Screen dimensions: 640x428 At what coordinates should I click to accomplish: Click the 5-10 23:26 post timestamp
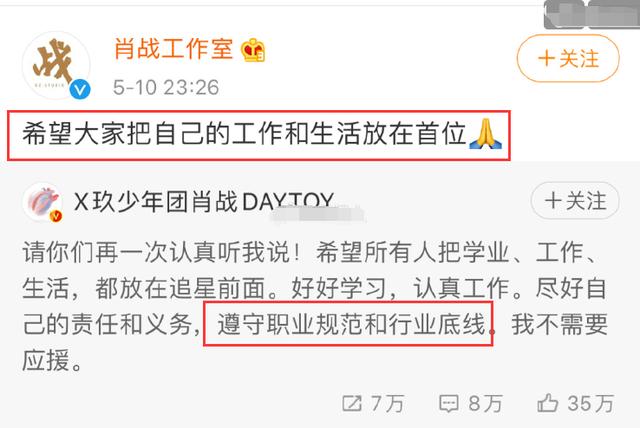tap(166, 87)
